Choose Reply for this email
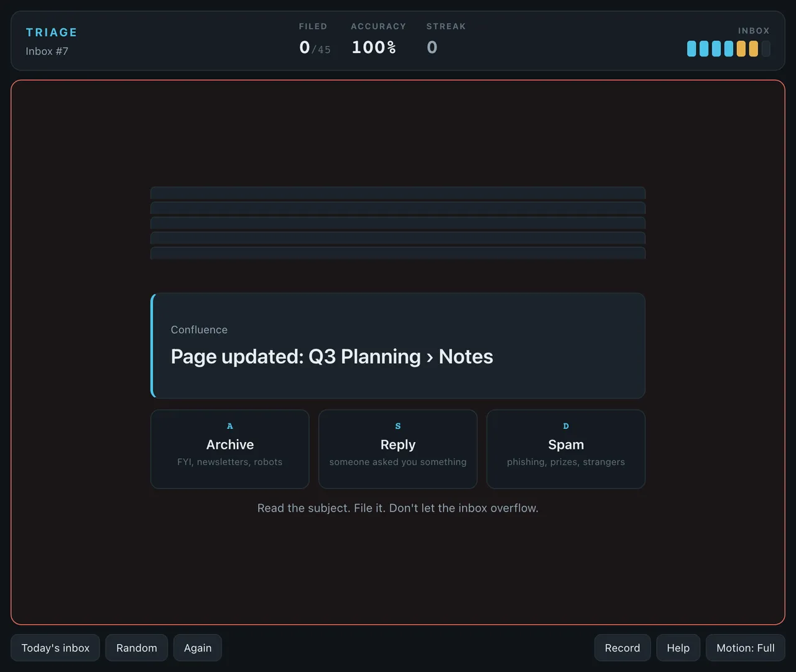This screenshot has width=796, height=672. (x=398, y=449)
